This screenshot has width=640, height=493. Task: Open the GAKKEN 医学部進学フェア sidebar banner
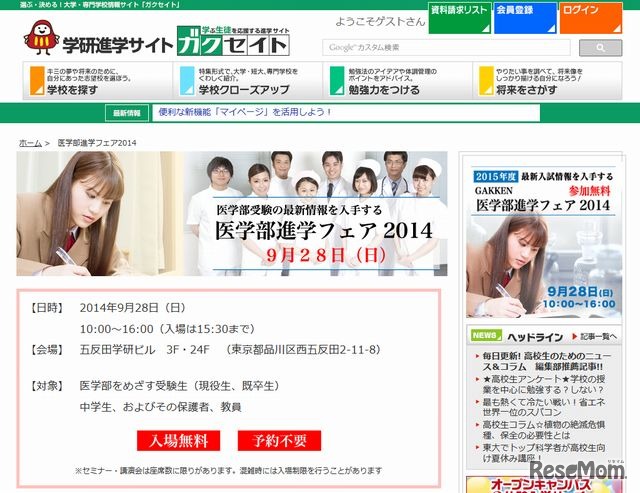(x=544, y=242)
